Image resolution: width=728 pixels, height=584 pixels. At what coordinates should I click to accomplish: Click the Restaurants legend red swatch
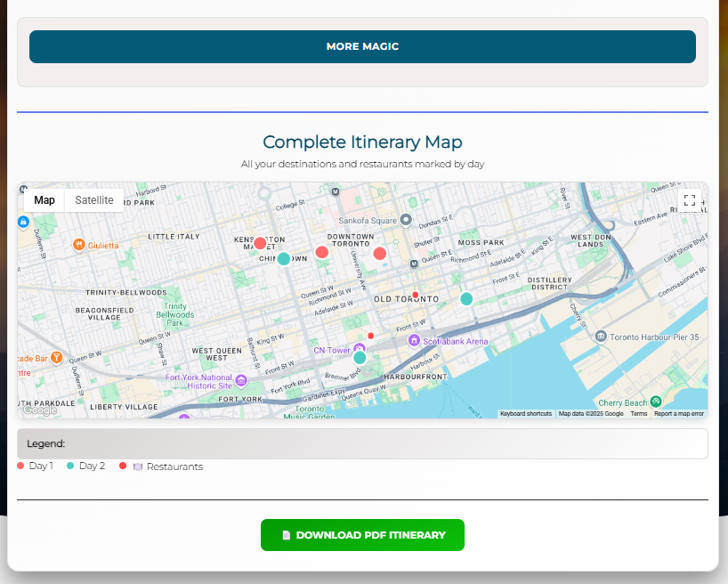click(123, 466)
